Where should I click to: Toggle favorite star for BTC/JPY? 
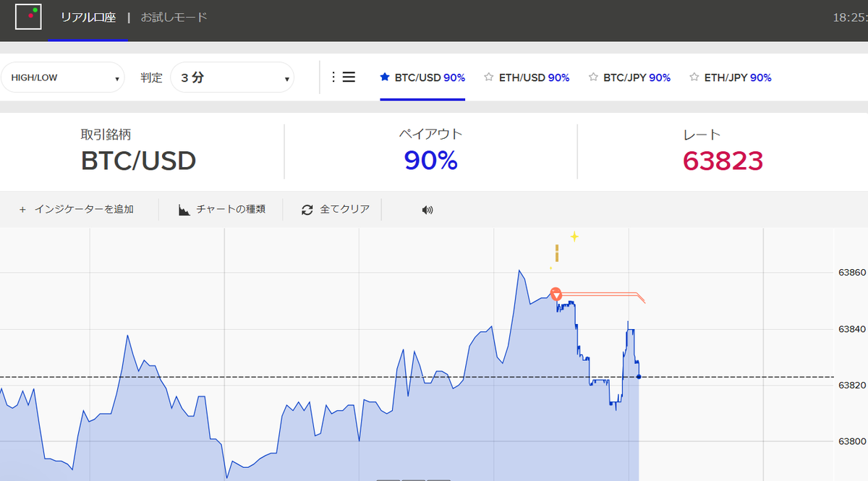593,77
